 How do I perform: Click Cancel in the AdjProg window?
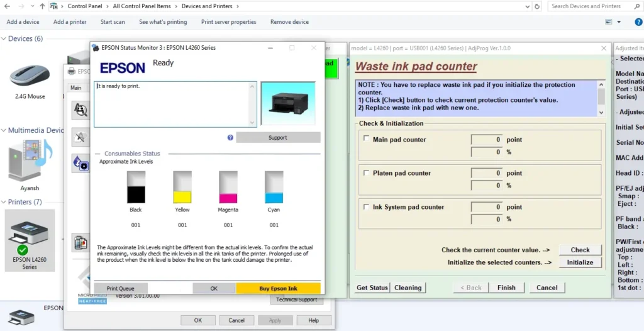(x=547, y=288)
